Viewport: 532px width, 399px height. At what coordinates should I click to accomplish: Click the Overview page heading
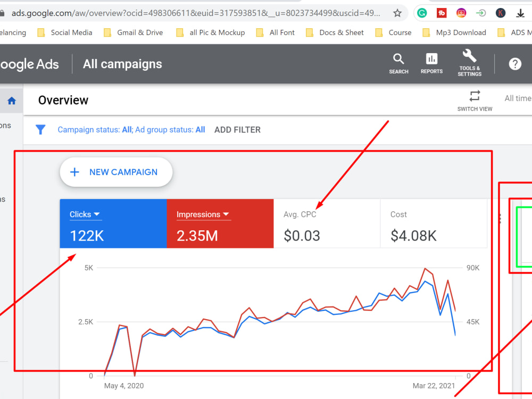[x=63, y=100]
